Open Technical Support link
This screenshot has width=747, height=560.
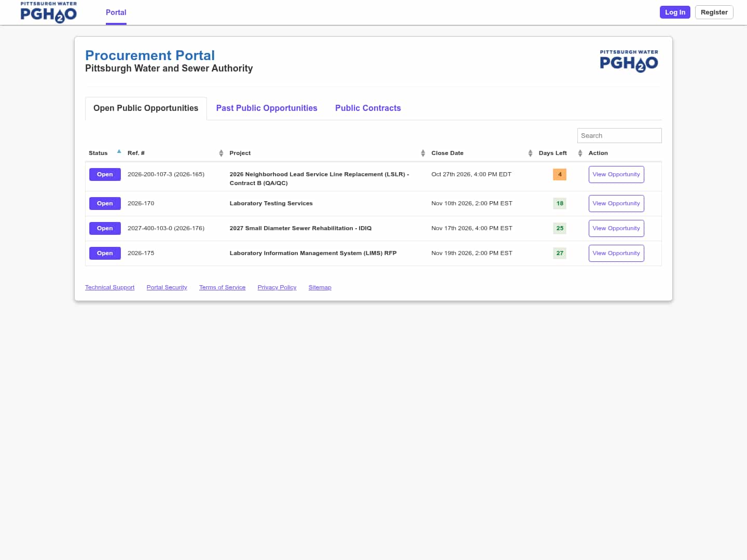pyautogui.click(x=109, y=287)
